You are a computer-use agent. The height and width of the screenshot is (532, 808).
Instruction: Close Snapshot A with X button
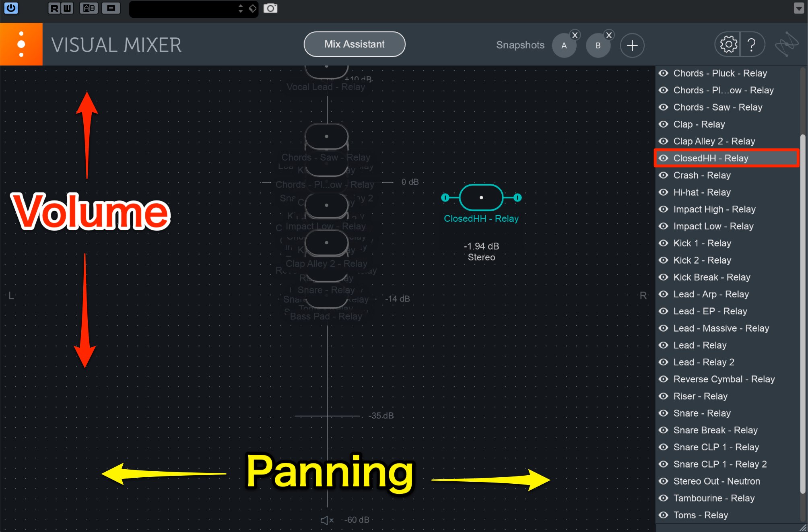(x=574, y=35)
